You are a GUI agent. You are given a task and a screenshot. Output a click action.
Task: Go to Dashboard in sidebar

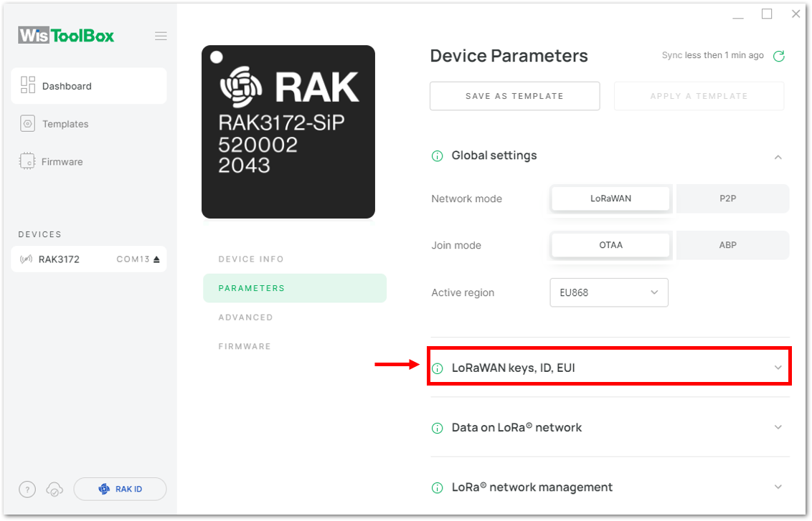[88, 86]
